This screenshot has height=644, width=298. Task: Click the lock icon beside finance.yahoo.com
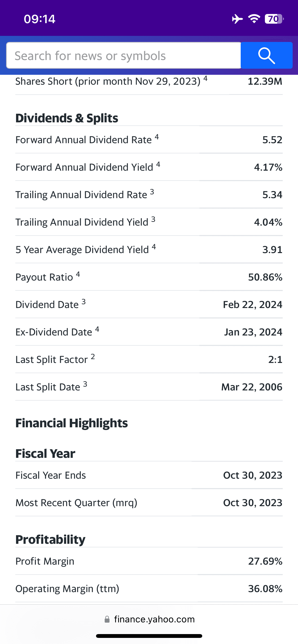107,619
